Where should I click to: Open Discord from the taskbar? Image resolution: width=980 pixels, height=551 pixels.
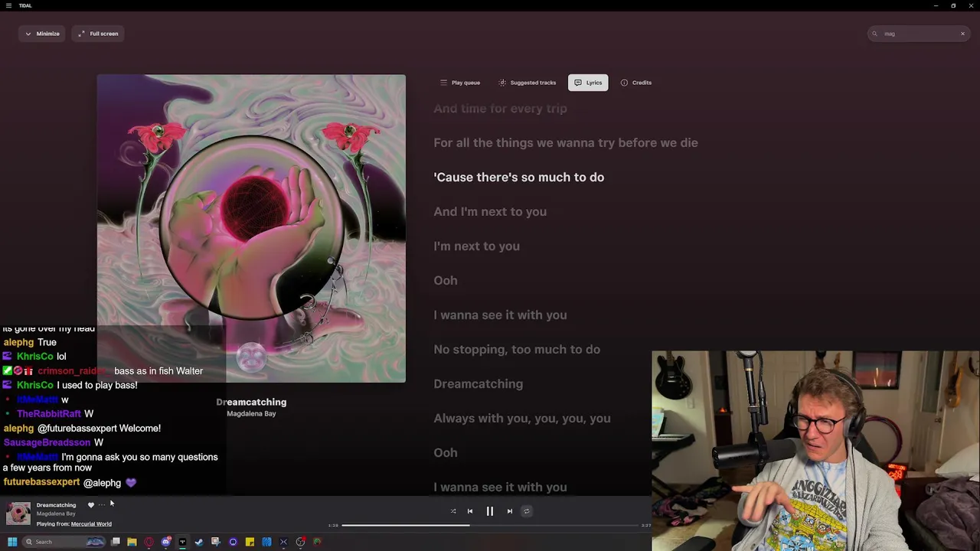166,542
